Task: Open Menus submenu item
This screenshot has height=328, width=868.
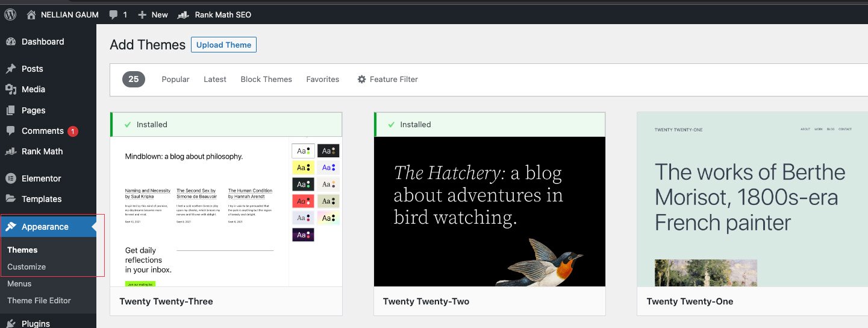Action: click(x=19, y=283)
